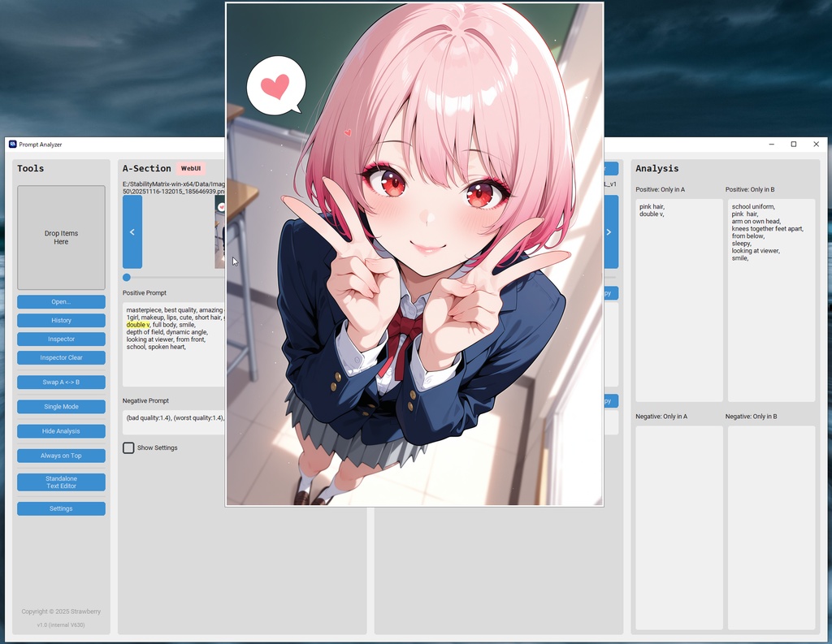Viewport: 832px width, 644px height.
Task: Enable Always on Top
Action: [x=60, y=455]
